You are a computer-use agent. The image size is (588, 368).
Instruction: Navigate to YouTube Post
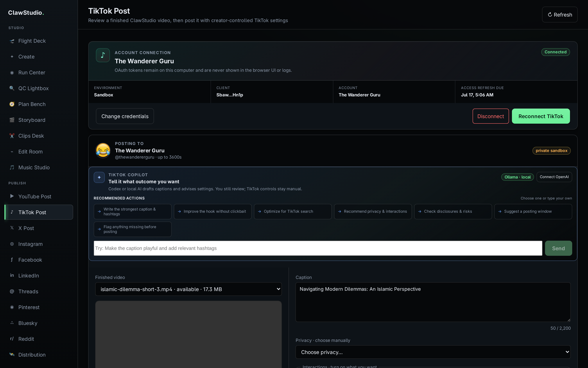(39, 196)
